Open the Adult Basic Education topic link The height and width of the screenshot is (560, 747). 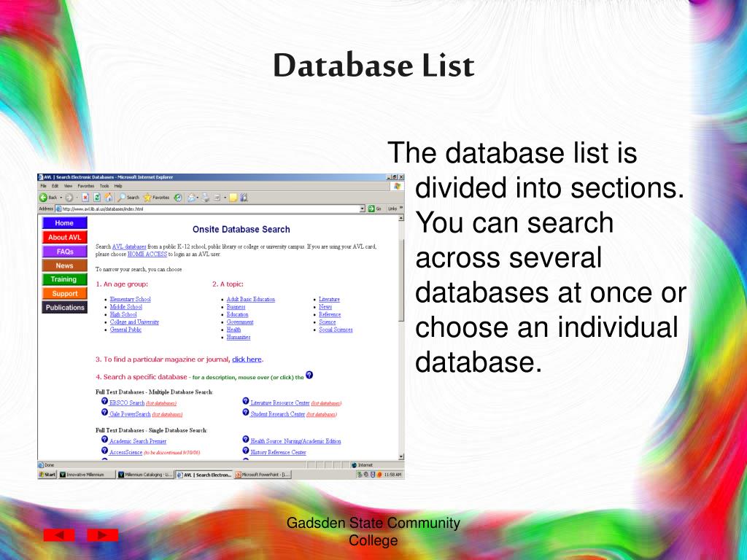click(x=251, y=299)
